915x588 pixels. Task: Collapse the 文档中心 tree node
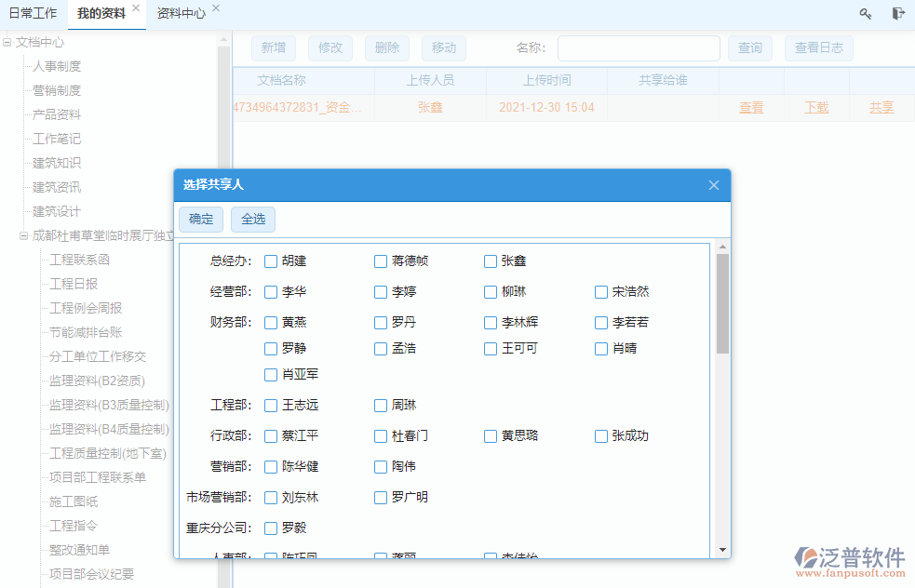7,42
